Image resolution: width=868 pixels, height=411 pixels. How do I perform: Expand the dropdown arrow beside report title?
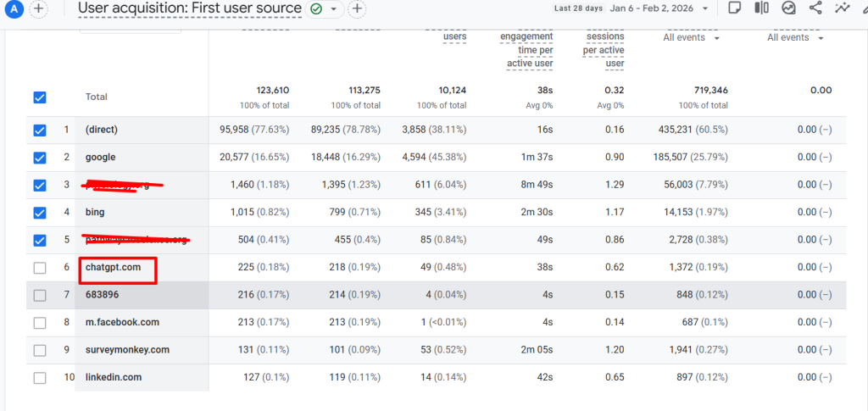[x=334, y=8]
